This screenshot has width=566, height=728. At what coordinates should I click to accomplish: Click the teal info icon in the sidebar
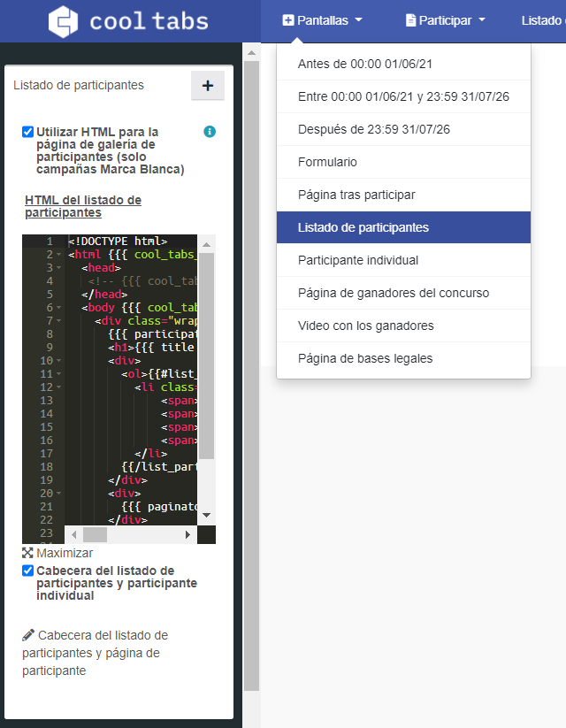pyautogui.click(x=210, y=132)
